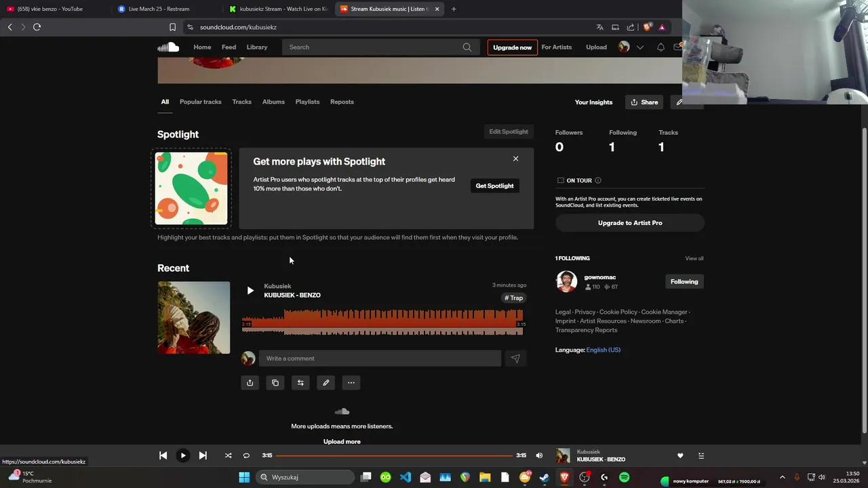Open the BENZO track artwork
This screenshot has width=868, height=488.
(194, 318)
